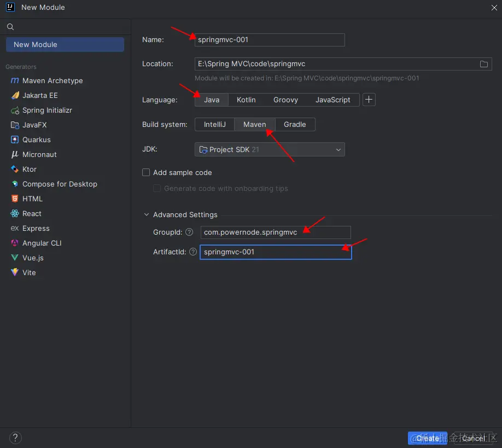Select Java as the language
Image resolution: width=502 pixels, height=448 pixels.
point(212,100)
